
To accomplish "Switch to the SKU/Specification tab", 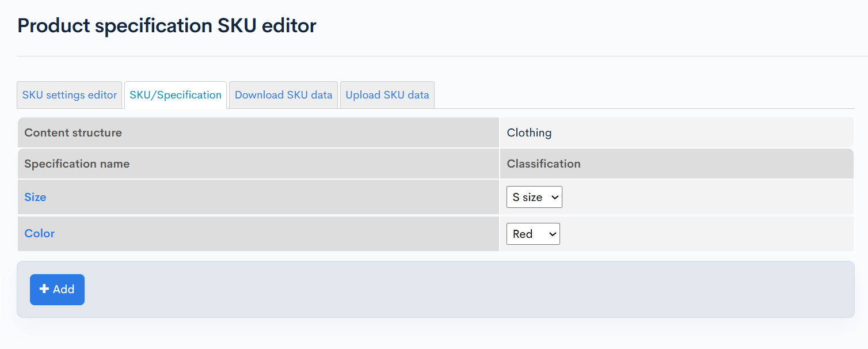I will click(x=176, y=95).
